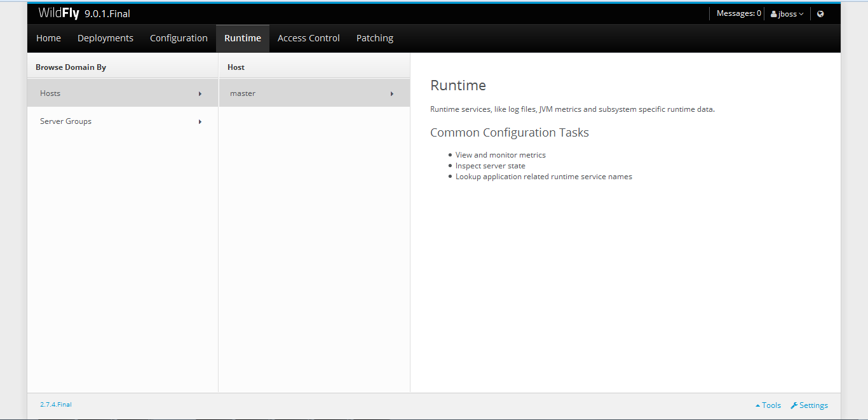The width and height of the screenshot is (868, 420).
Task: Click Common Configuration Tasks heading
Action: 510,133
